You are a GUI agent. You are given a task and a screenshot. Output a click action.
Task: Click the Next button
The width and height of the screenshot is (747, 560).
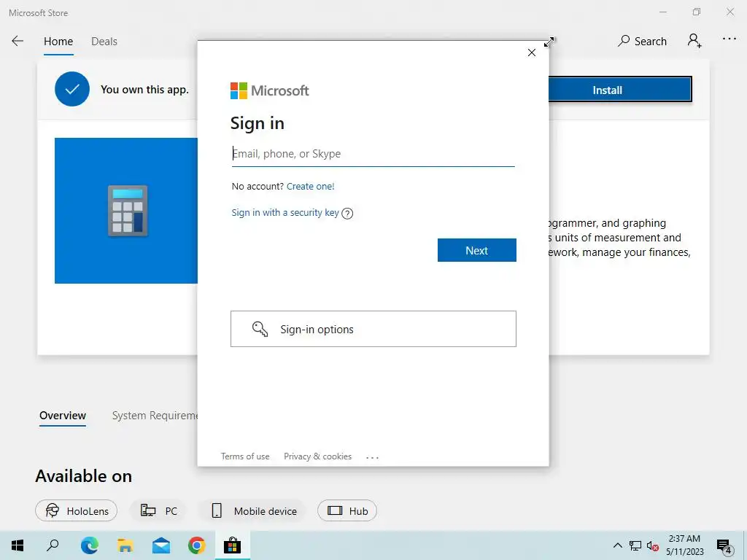(477, 250)
